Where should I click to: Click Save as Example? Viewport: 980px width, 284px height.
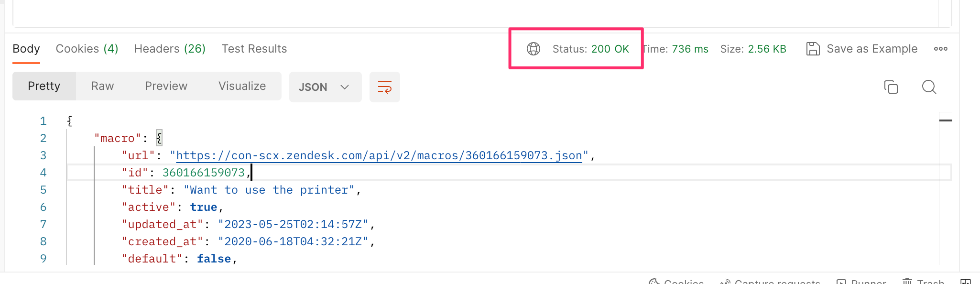point(872,48)
